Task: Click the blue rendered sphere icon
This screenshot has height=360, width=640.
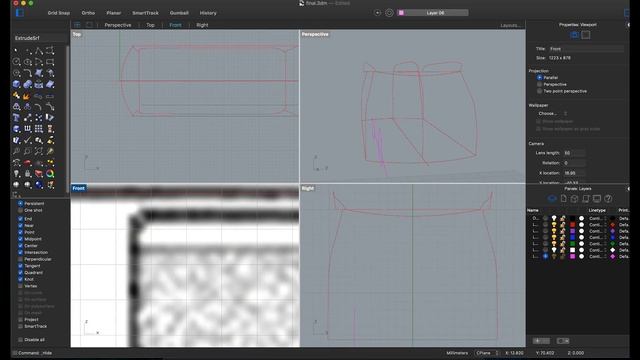Action: pyautogui.click(x=39, y=184)
